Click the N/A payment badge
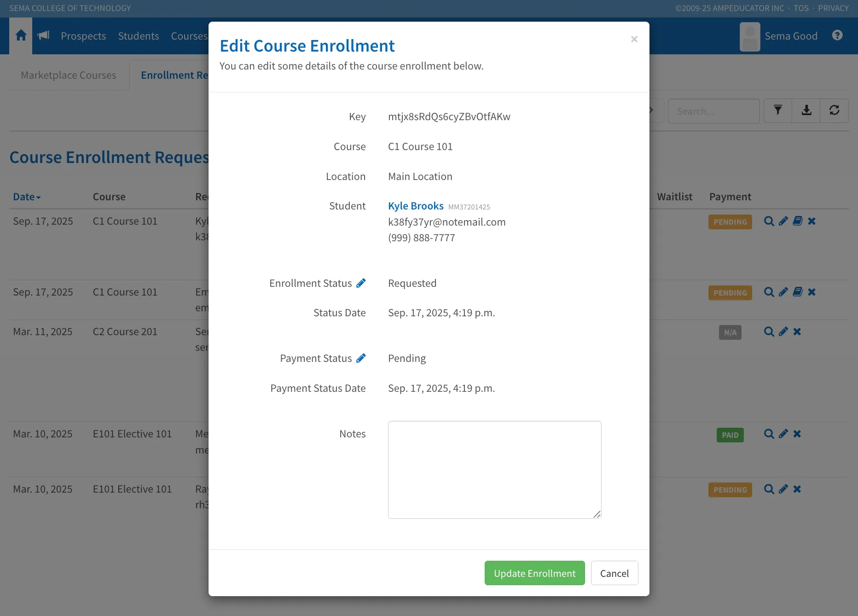The height and width of the screenshot is (616, 858). (x=730, y=332)
